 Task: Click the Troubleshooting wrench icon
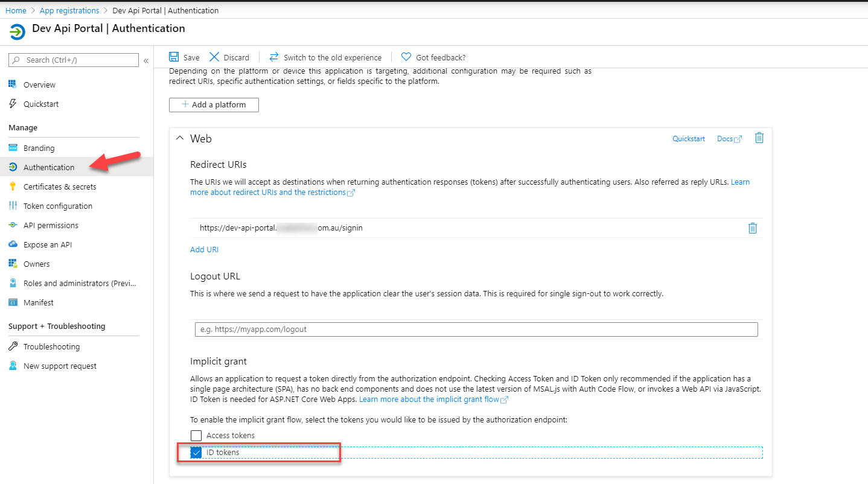[13, 346]
